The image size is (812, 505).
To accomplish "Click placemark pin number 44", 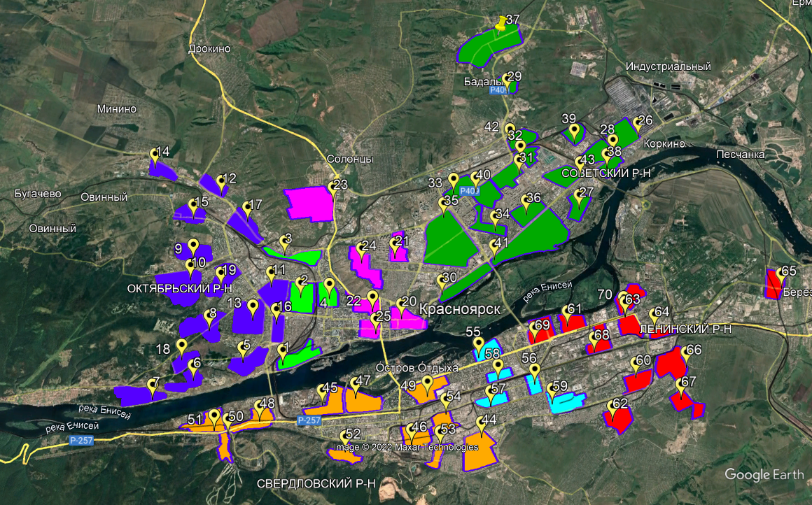I will [481, 423].
